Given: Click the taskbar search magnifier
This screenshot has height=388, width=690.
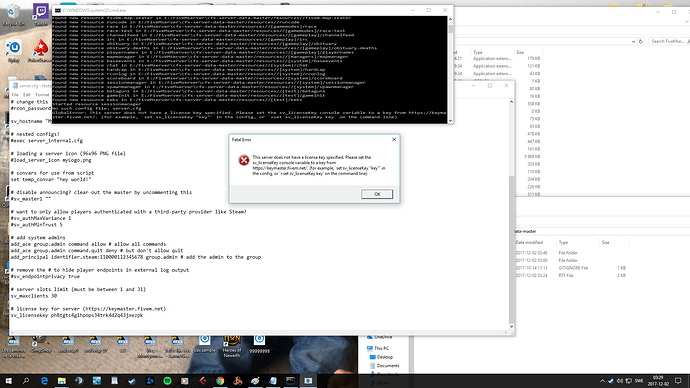Looking at the screenshot, I should point(26,381).
